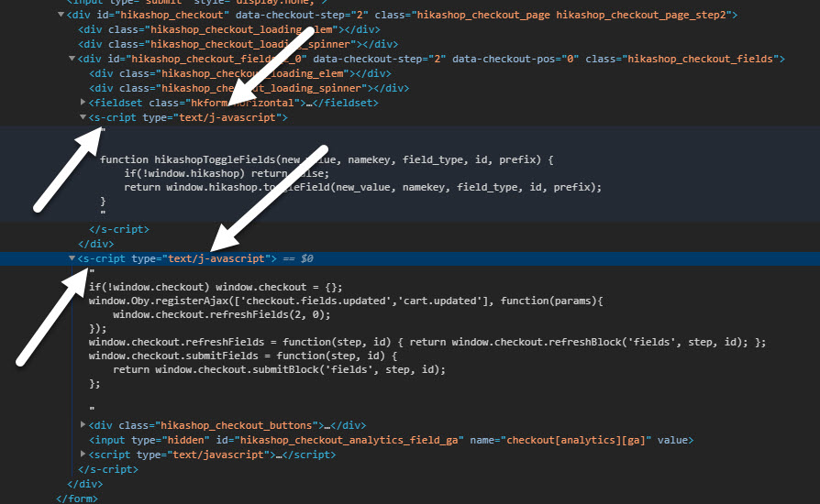Select the last closing s-cript tag
820x504 pixels.
(108, 469)
